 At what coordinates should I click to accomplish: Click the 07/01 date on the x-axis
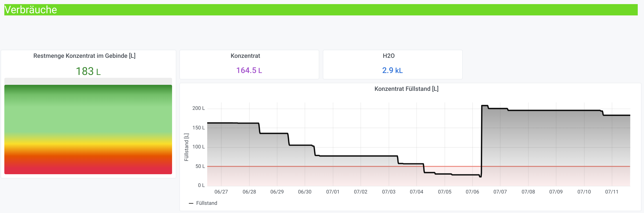click(x=333, y=192)
